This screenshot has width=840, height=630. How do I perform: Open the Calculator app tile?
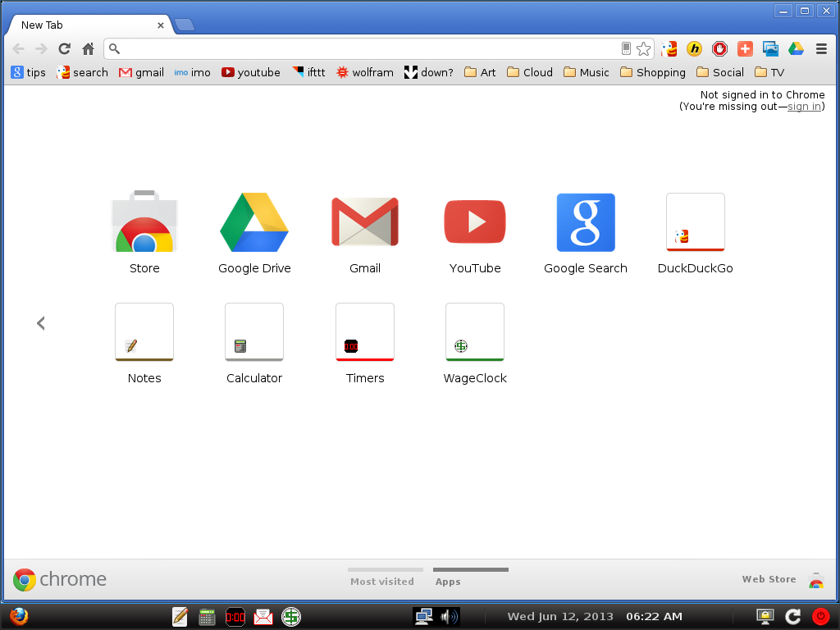click(x=254, y=331)
